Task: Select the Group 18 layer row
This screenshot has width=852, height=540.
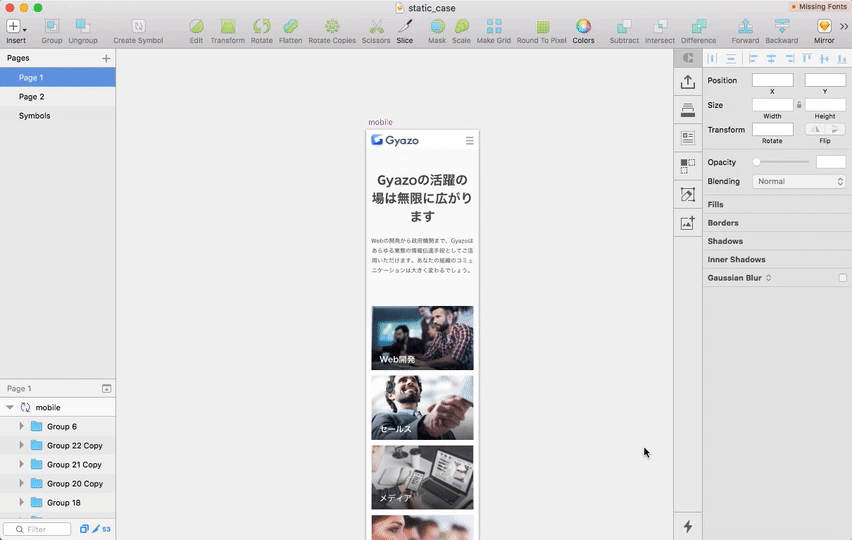Action: tap(58, 503)
